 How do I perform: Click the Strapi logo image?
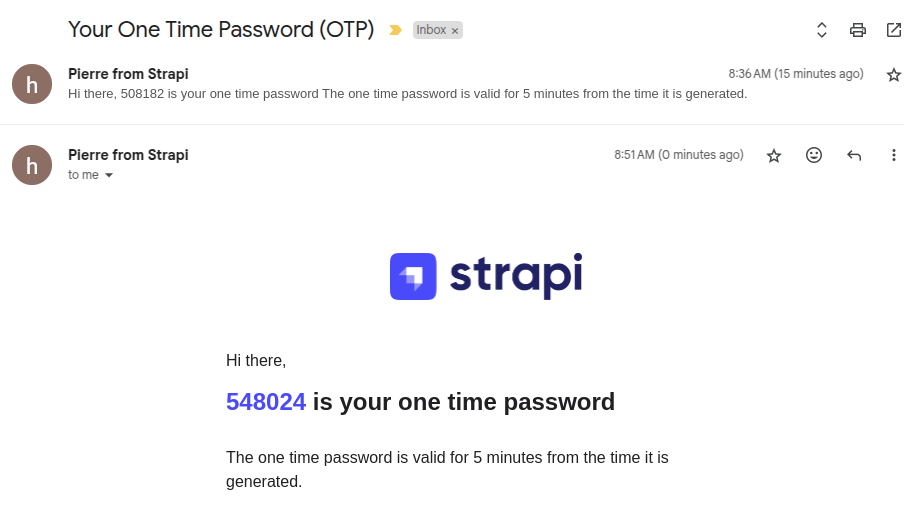coord(486,276)
